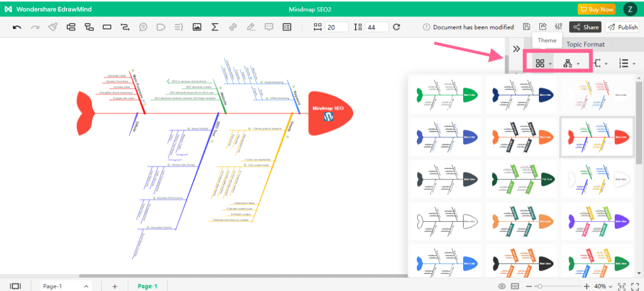Add a boundary shape from the toolbar
The width and height of the screenshot is (644, 291).
point(161,27)
